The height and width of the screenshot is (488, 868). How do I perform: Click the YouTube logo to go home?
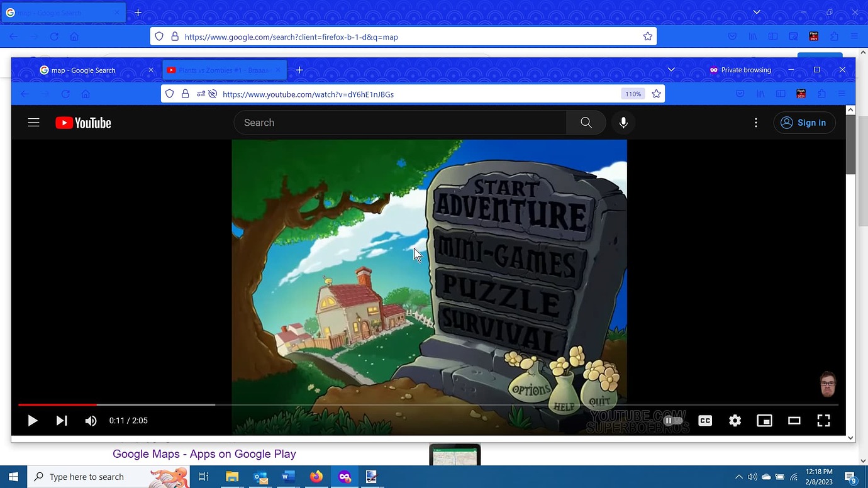(x=82, y=122)
